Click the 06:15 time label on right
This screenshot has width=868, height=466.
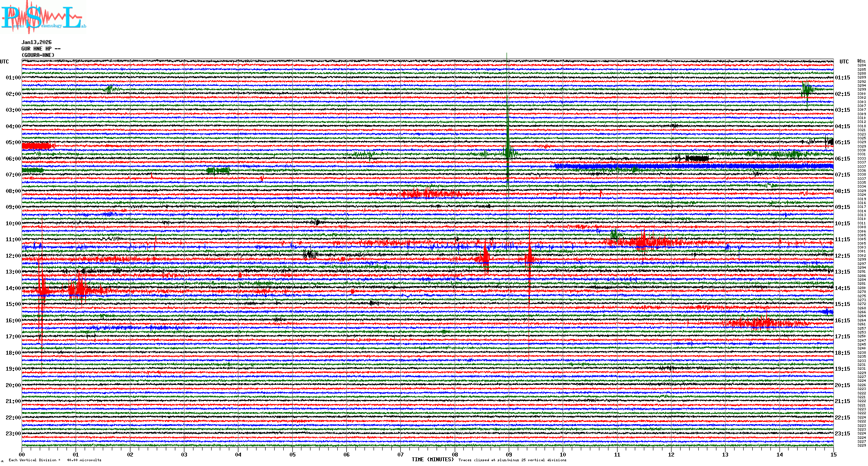point(842,159)
